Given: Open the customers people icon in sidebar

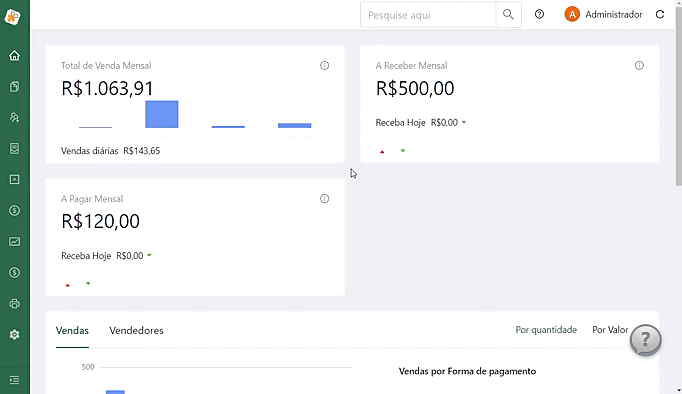Looking at the screenshot, I should tap(14, 117).
